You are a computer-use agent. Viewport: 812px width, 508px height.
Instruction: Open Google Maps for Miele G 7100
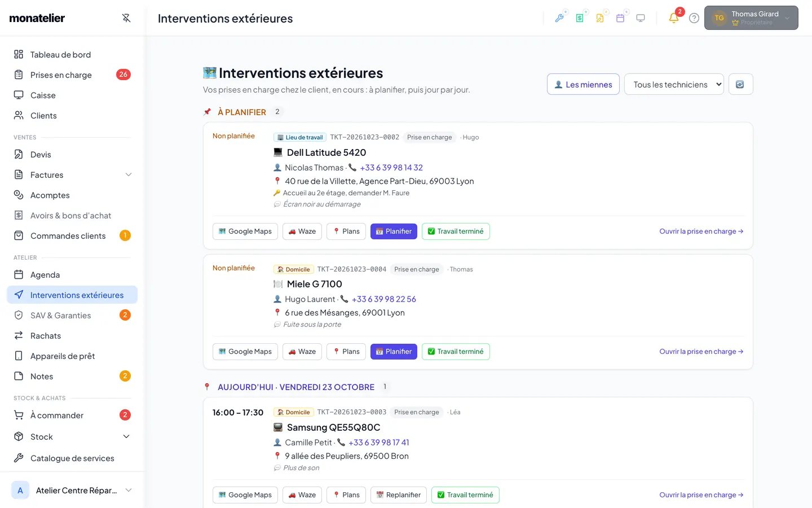point(245,352)
